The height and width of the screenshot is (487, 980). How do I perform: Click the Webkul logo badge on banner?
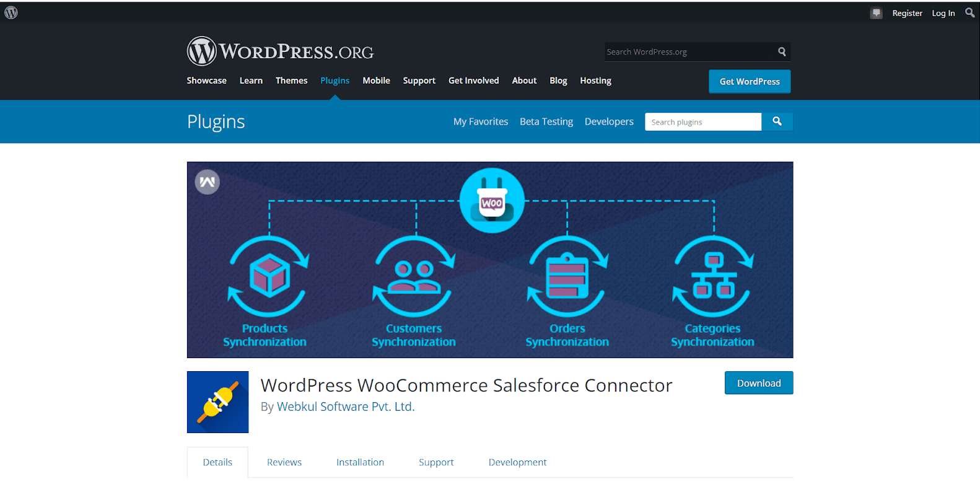click(x=208, y=182)
